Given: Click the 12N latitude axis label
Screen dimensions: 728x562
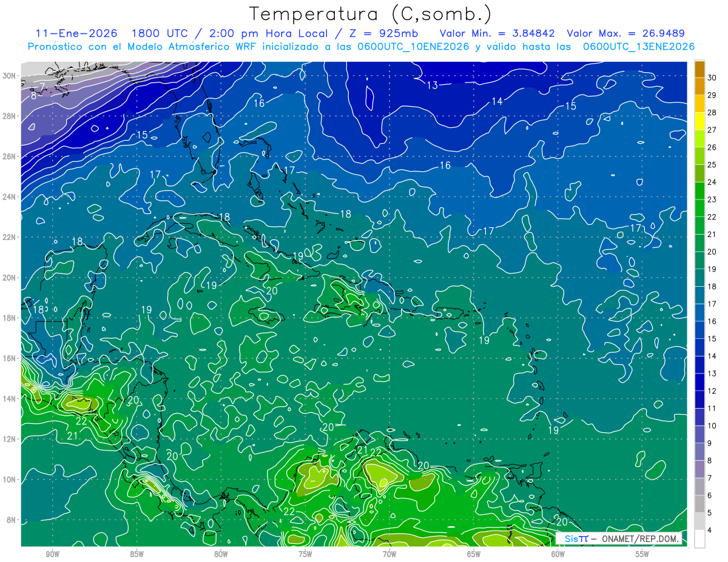Looking at the screenshot, I should click(10, 439).
